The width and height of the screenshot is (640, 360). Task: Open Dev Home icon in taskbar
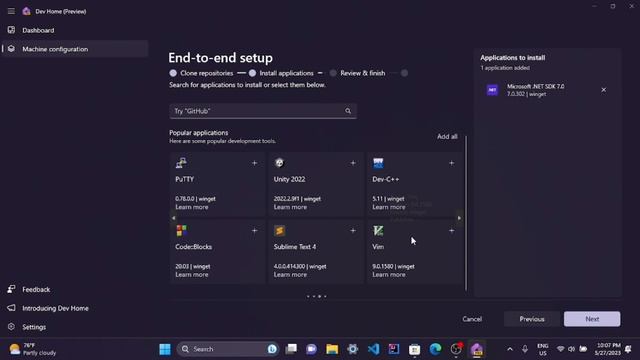[x=476, y=349]
